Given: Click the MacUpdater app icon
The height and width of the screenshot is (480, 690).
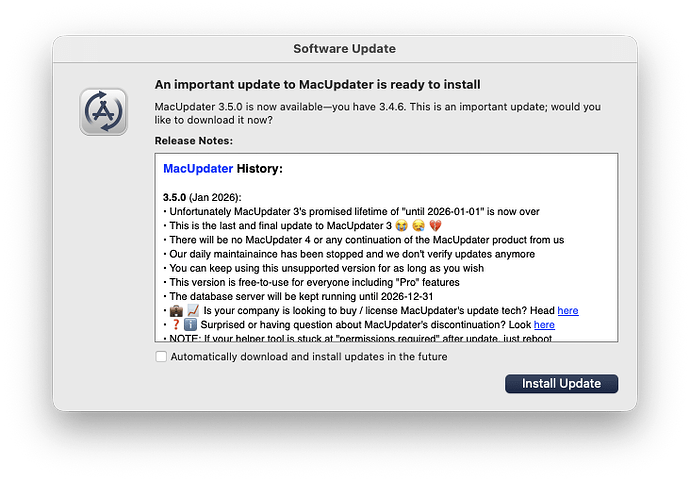Looking at the screenshot, I should point(103,112).
